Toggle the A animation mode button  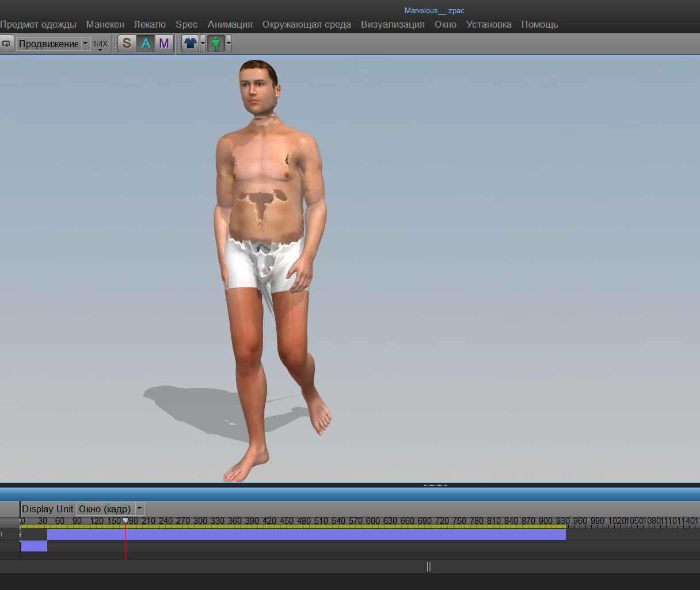146,44
